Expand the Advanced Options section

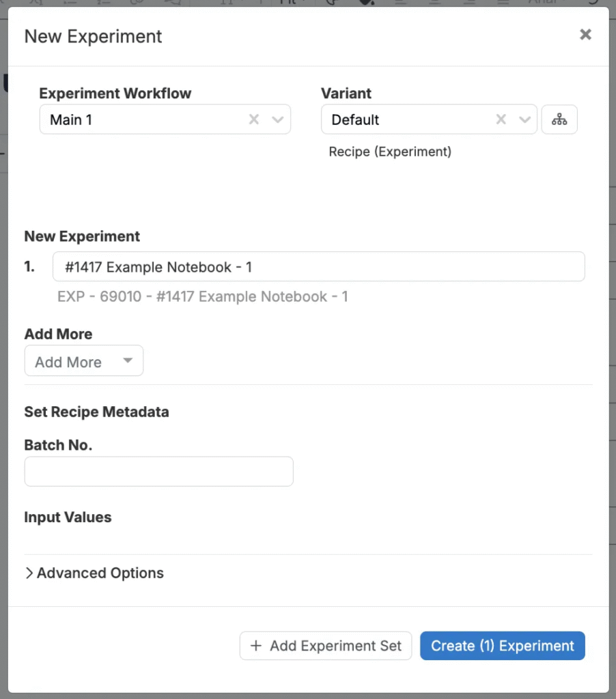100,573
